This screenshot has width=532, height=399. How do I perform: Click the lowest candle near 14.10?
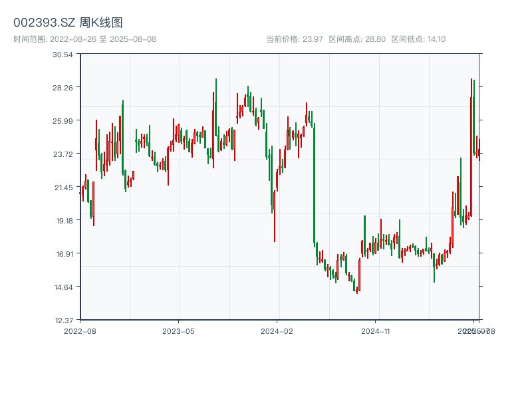point(357,289)
